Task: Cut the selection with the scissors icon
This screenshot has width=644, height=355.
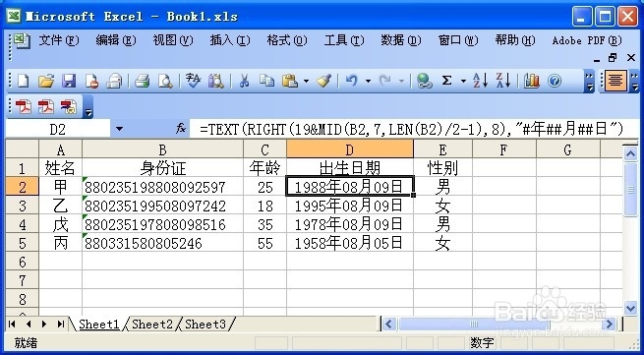Action: 244,81
